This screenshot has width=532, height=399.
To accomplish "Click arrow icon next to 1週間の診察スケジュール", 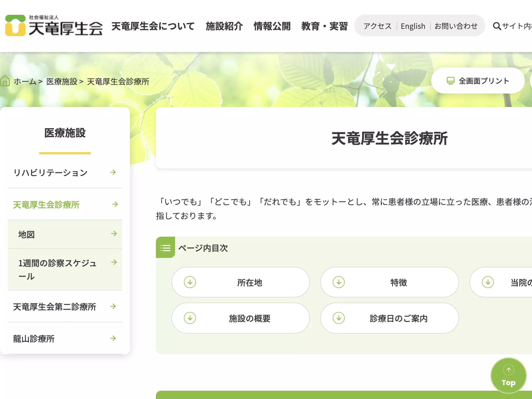I will coord(114,262).
